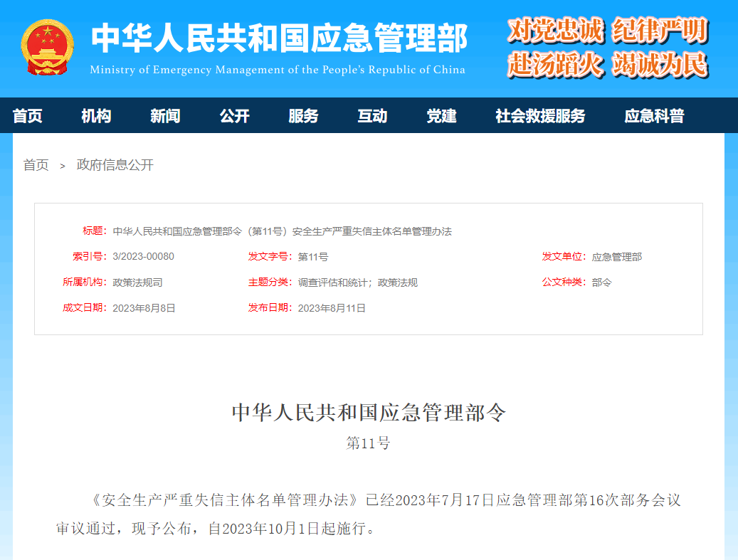The width and height of the screenshot is (738, 560).
Task: Open the 新闻 navigation menu item
Action: (x=166, y=116)
